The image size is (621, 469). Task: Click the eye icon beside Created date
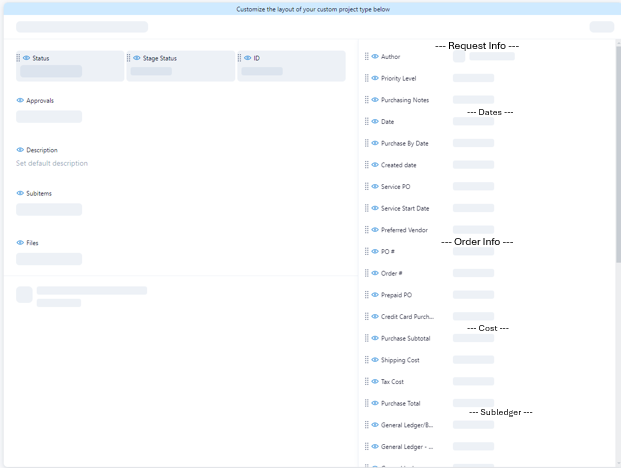(x=375, y=165)
